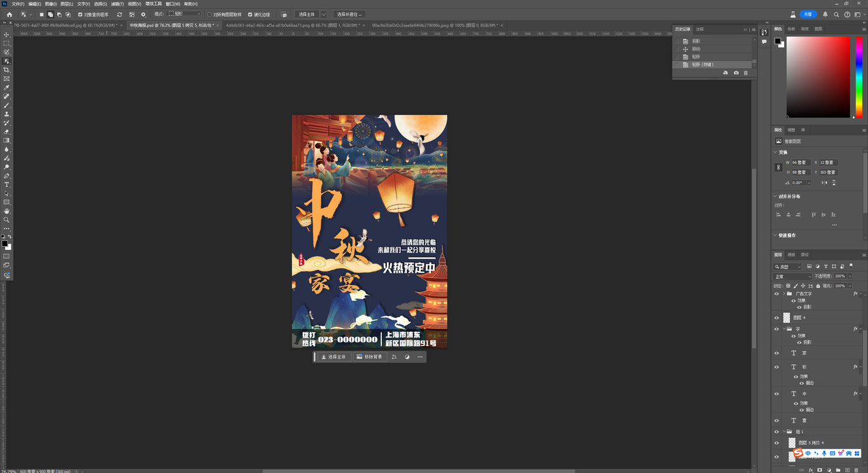Viewport: 868px width, 473px height.
Task: Select the Move tool in the toolbar
Action: point(6,35)
